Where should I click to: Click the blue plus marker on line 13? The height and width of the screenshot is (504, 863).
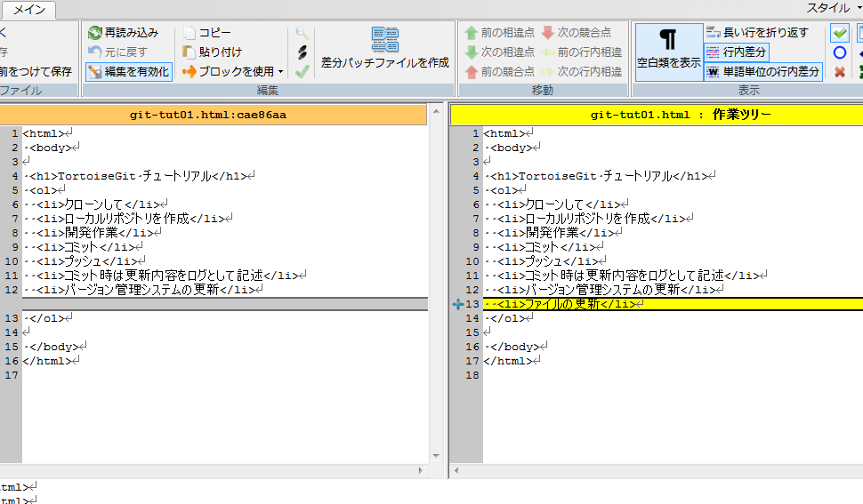click(458, 304)
